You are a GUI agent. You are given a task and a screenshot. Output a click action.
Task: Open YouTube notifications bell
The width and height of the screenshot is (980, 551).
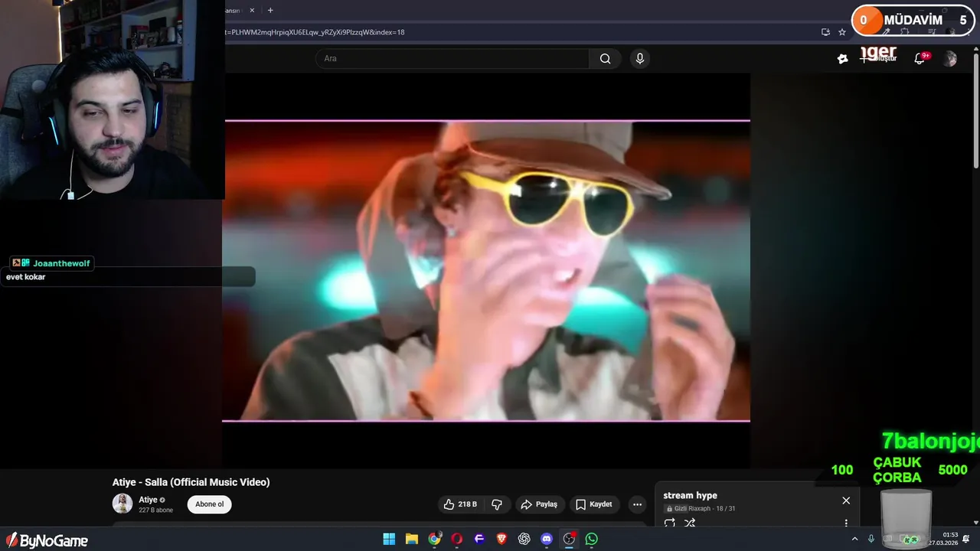click(920, 58)
